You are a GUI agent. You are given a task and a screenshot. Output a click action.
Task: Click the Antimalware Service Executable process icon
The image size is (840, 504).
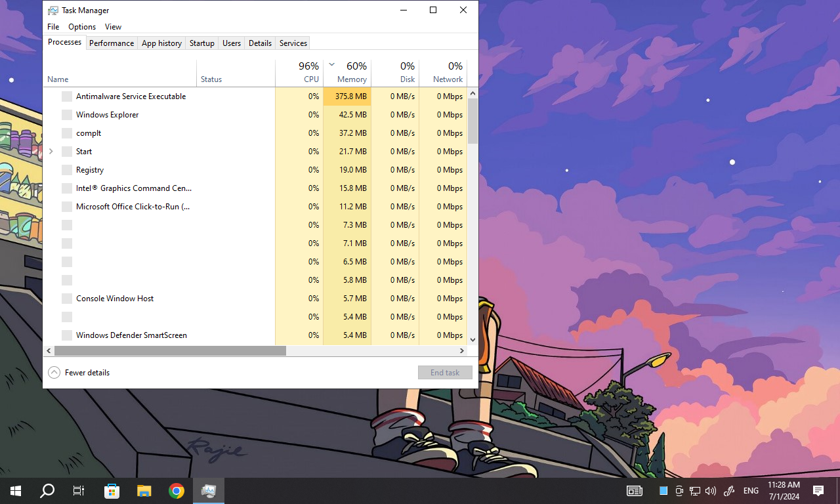tap(67, 96)
